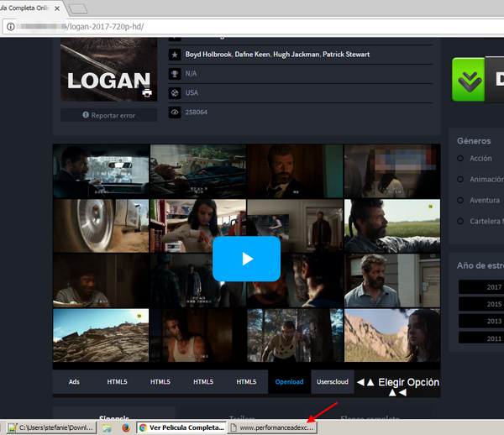
Task: Switch to the Userscloud server tab
Action: pos(332,382)
